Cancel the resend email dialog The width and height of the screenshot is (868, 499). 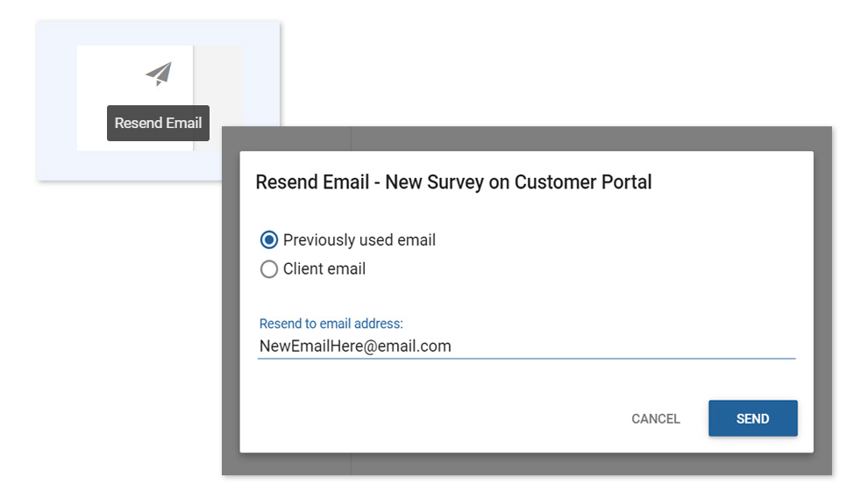656,418
